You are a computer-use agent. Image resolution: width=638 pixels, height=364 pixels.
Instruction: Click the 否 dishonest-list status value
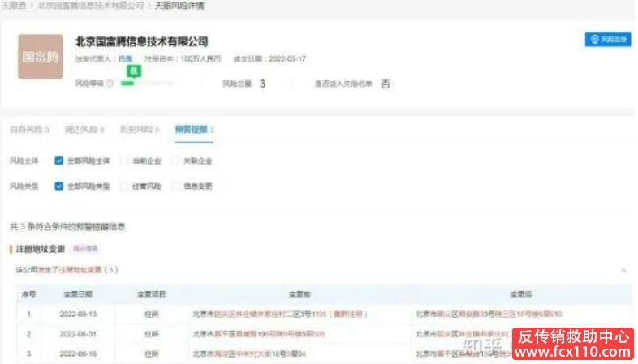[x=385, y=84]
